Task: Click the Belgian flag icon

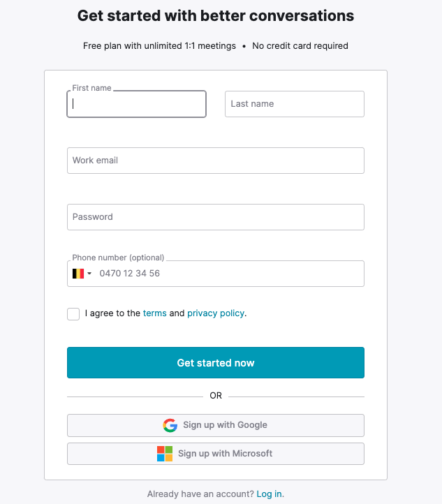Action: click(78, 274)
